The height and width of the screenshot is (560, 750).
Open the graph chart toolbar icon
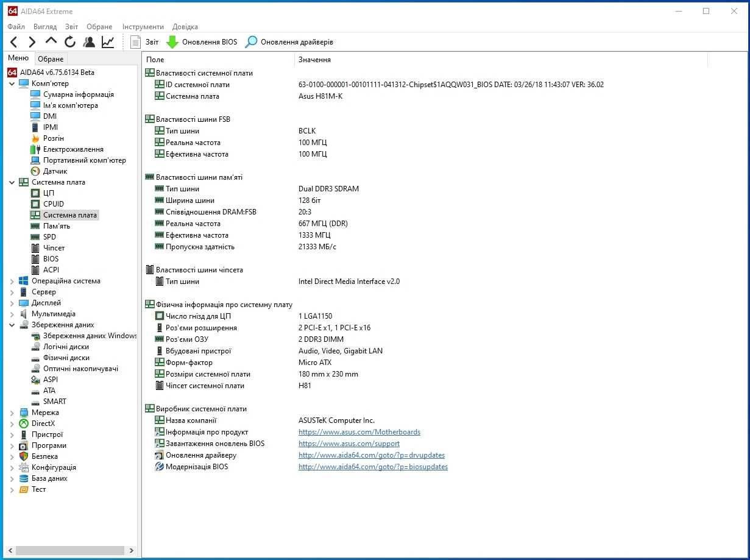pos(108,42)
